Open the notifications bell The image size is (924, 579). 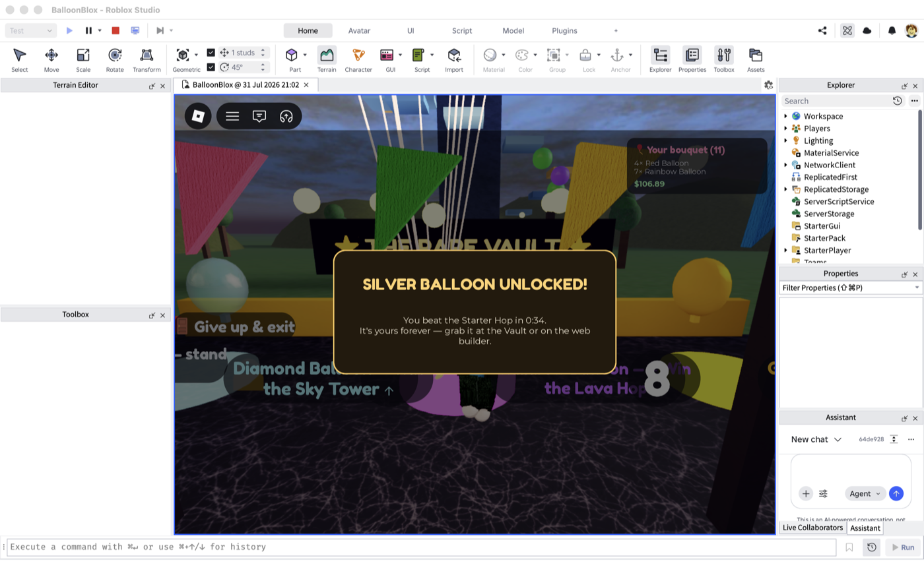[892, 30]
